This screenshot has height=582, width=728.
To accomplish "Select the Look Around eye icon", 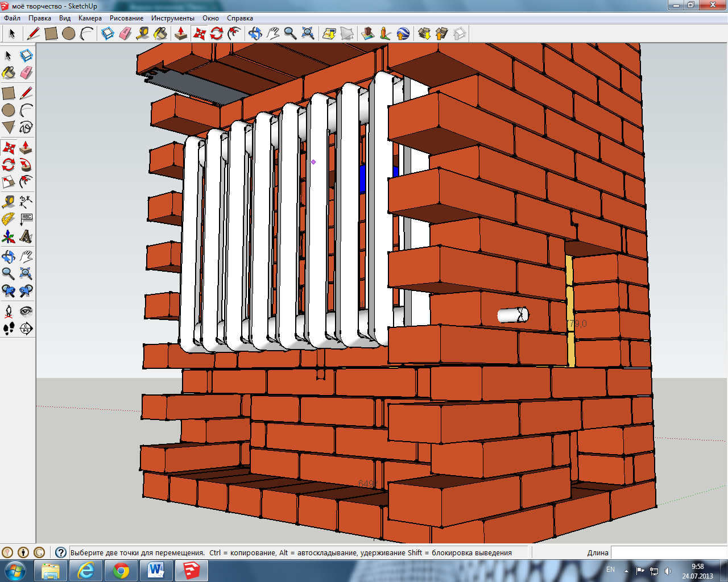I will 26,311.
